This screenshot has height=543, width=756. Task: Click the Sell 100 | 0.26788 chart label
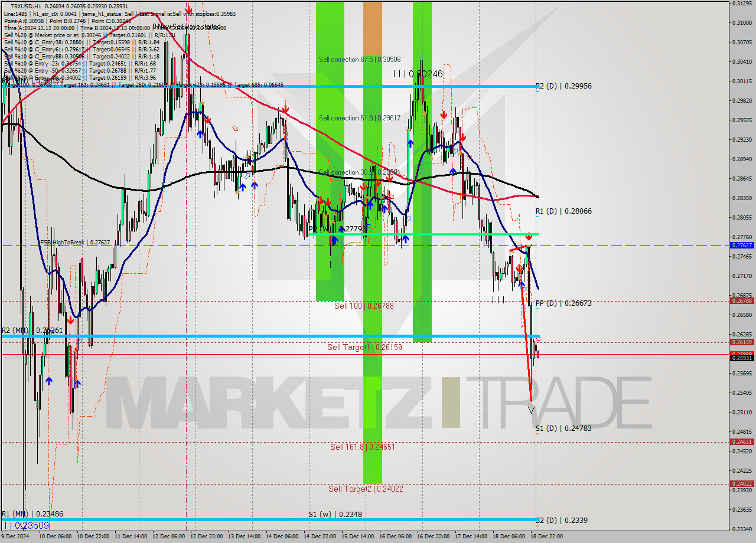[x=364, y=306]
